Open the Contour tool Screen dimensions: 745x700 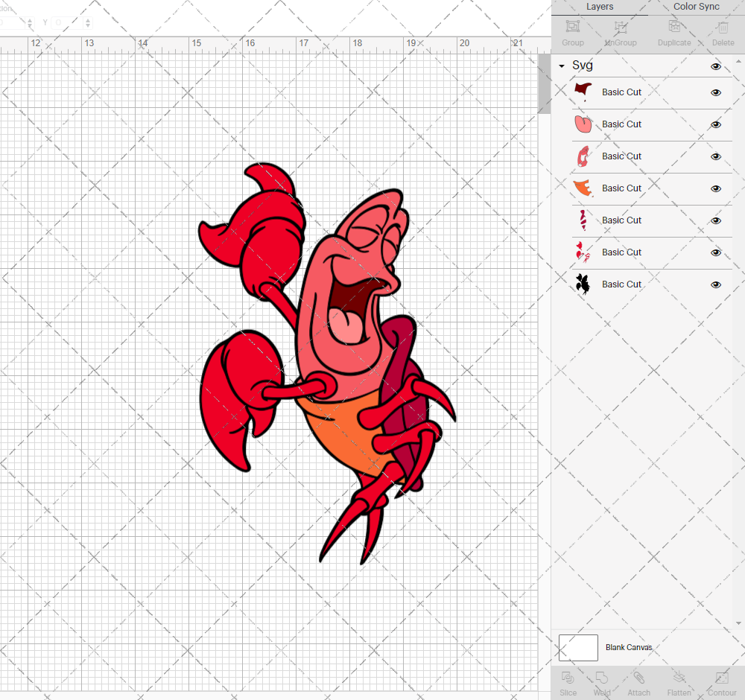[720, 683]
